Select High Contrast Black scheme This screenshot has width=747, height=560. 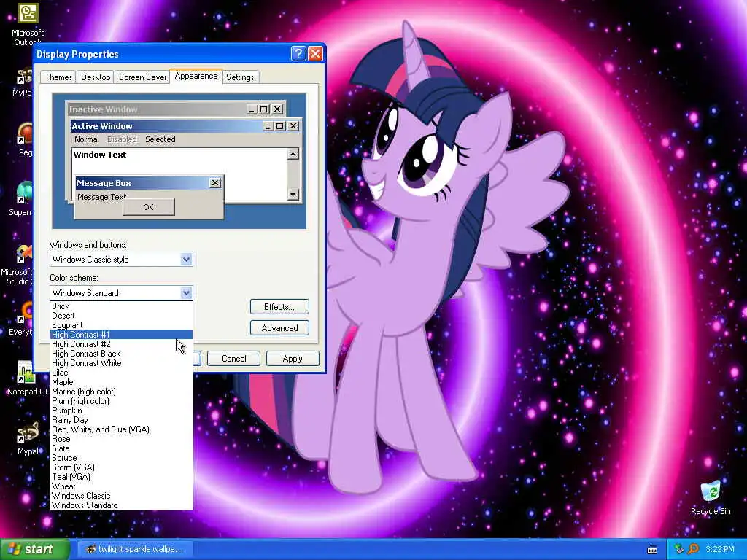pos(122,354)
